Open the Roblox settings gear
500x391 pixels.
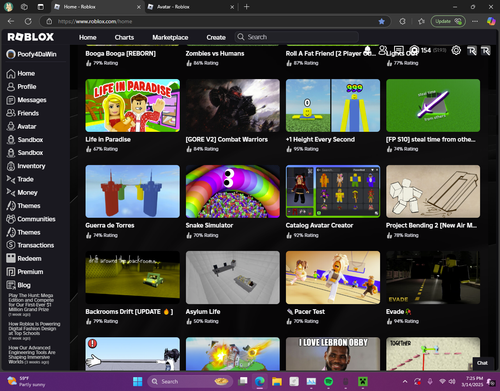tap(456, 50)
